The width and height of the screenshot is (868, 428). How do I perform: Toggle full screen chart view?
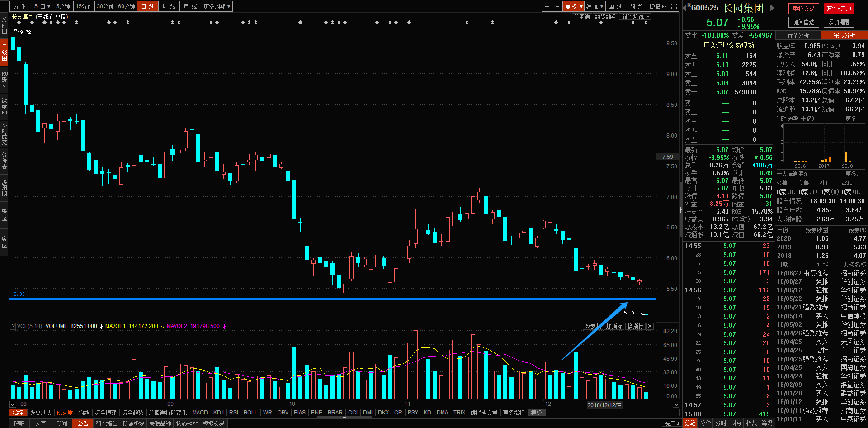[x=674, y=6]
